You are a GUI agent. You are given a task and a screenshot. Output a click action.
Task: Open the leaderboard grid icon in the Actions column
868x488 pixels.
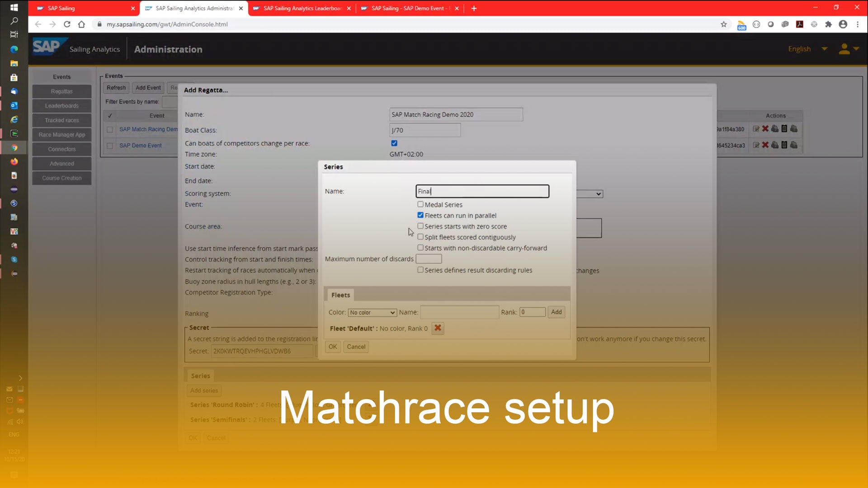click(x=785, y=129)
